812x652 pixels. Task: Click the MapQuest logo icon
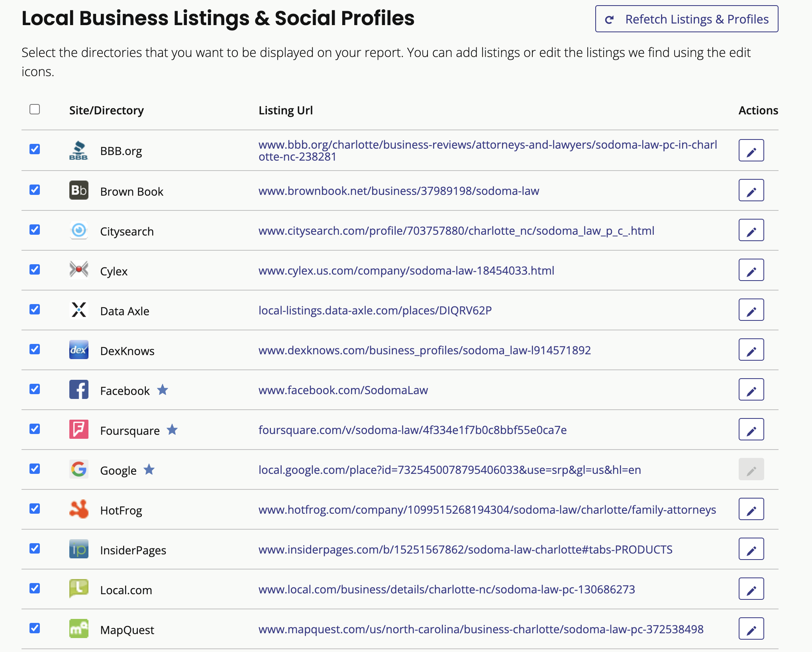tap(78, 629)
